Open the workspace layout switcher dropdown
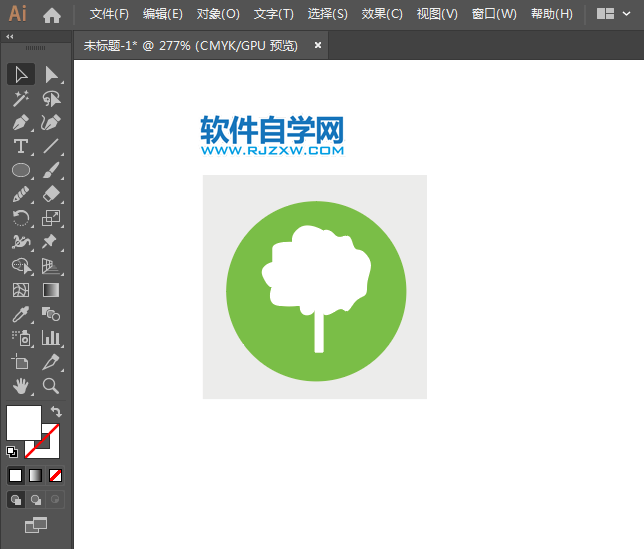This screenshot has width=644, height=549. (x=613, y=14)
